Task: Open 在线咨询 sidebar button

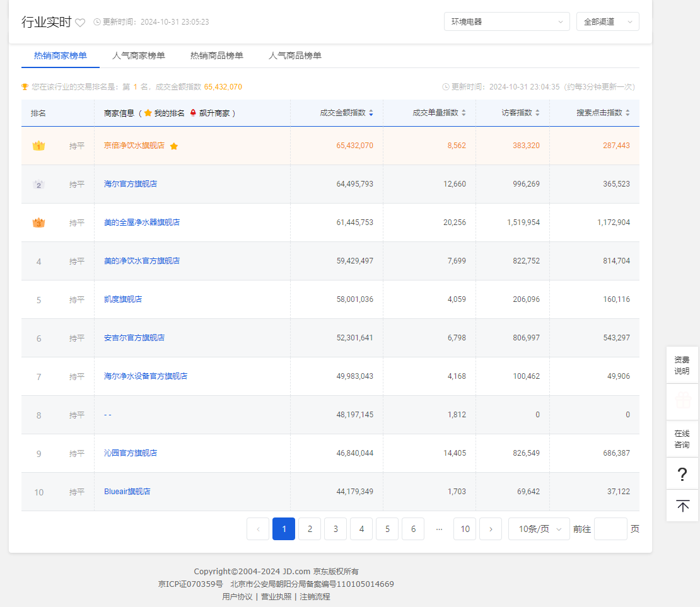Action: tap(682, 439)
